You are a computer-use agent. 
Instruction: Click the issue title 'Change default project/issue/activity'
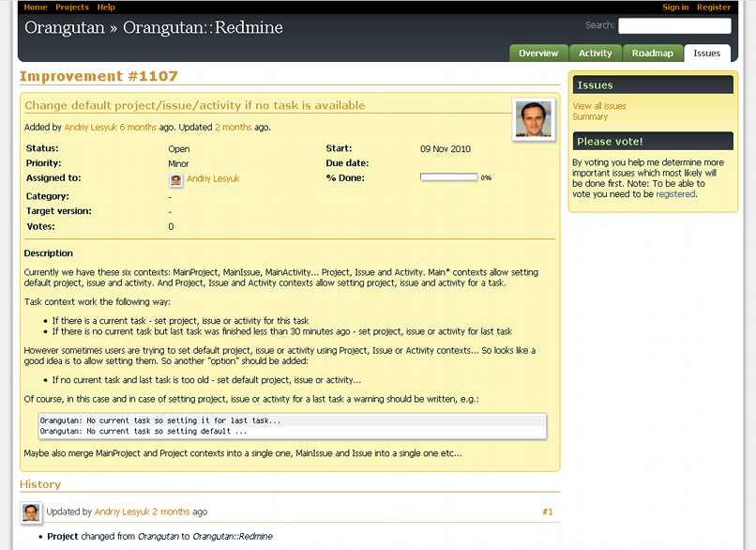(195, 105)
